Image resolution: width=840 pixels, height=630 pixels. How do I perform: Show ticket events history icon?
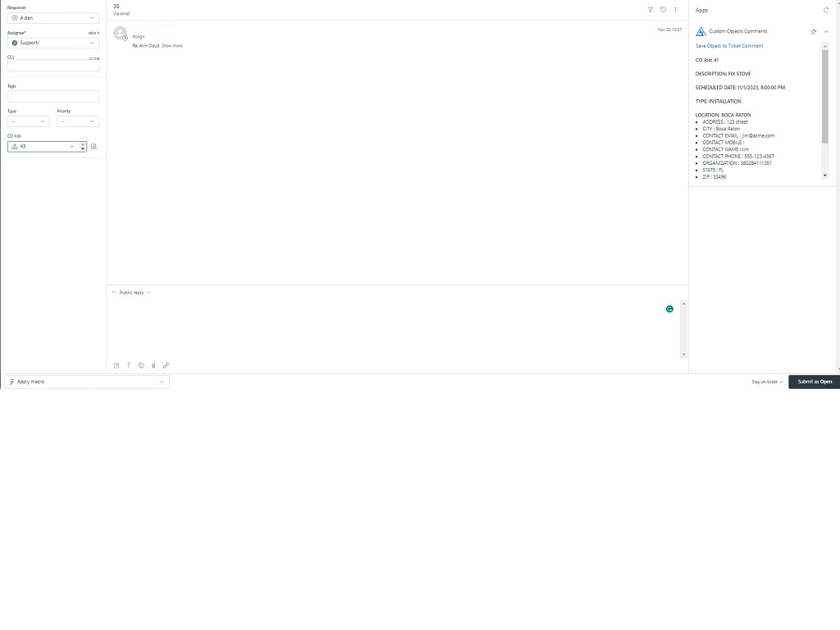[663, 10]
